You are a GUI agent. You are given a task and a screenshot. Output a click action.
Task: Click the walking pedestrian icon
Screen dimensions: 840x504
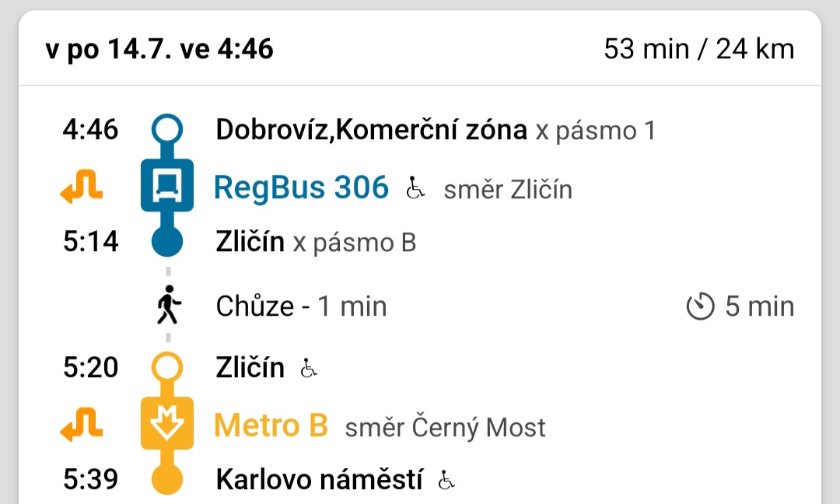(x=168, y=305)
